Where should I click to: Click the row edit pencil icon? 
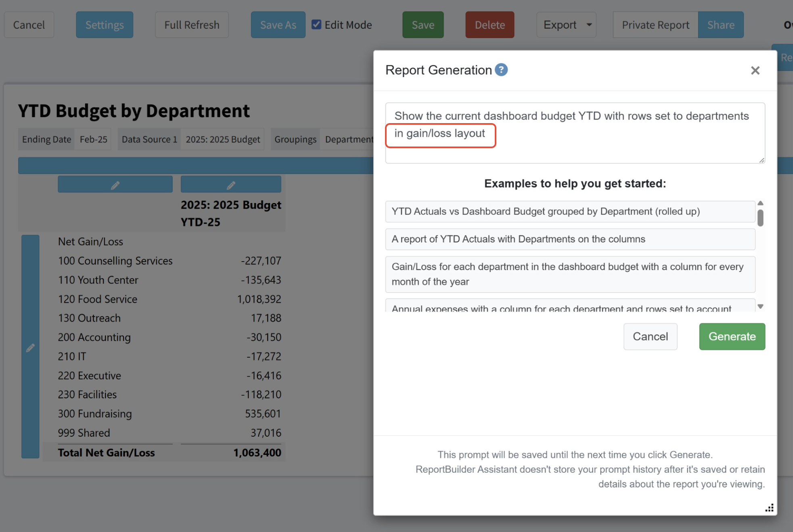[30, 348]
